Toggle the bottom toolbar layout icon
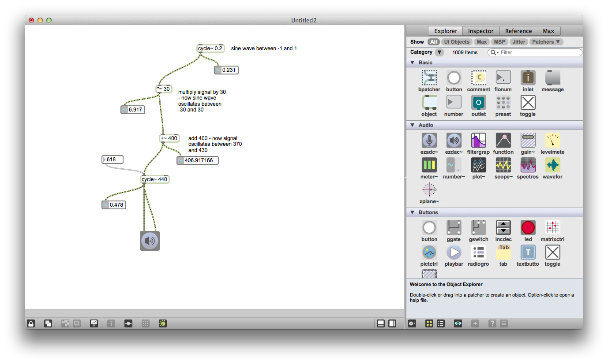Screen dimensions: 608x364 (381, 323)
